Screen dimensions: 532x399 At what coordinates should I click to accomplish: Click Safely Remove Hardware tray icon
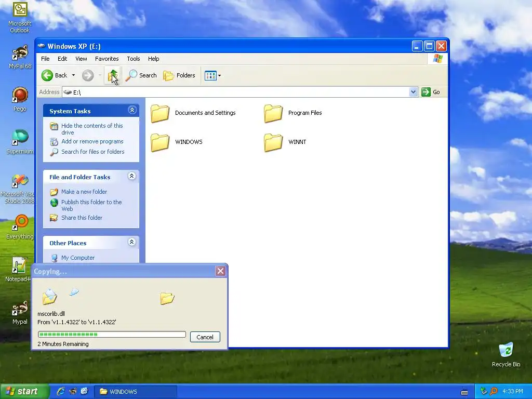[x=484, y=391]
